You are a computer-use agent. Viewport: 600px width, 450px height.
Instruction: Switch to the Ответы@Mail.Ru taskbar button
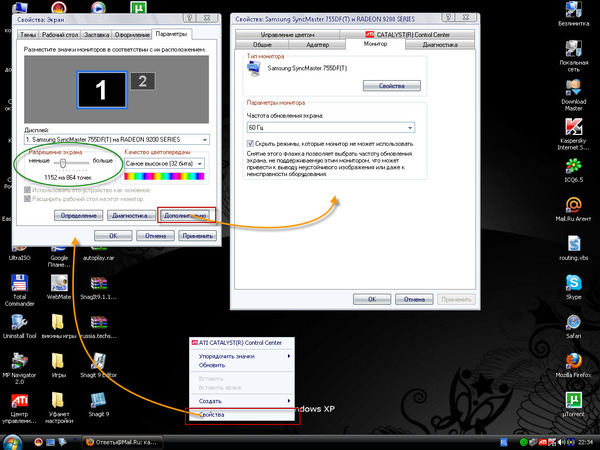pos(122,442)
